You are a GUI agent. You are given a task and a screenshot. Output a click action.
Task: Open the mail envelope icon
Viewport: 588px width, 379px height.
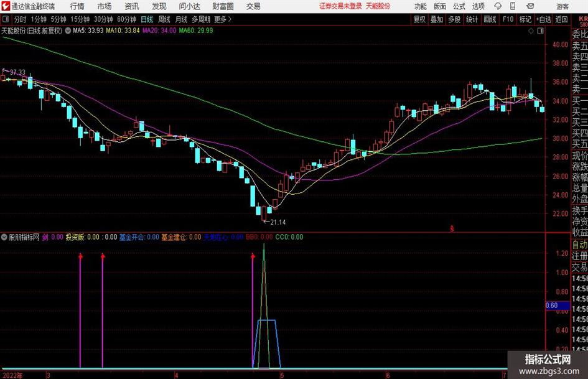(x=530, y=6)
